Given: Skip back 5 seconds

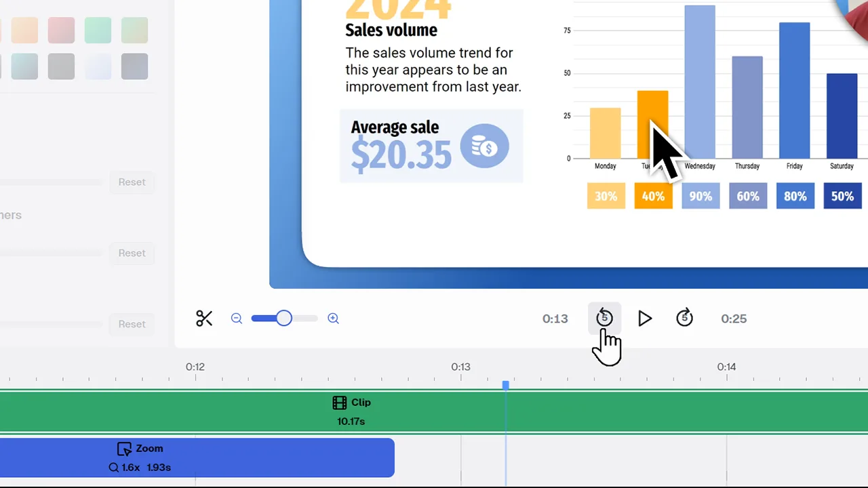Looking at the screenshot, I should (x=604, y=318).
